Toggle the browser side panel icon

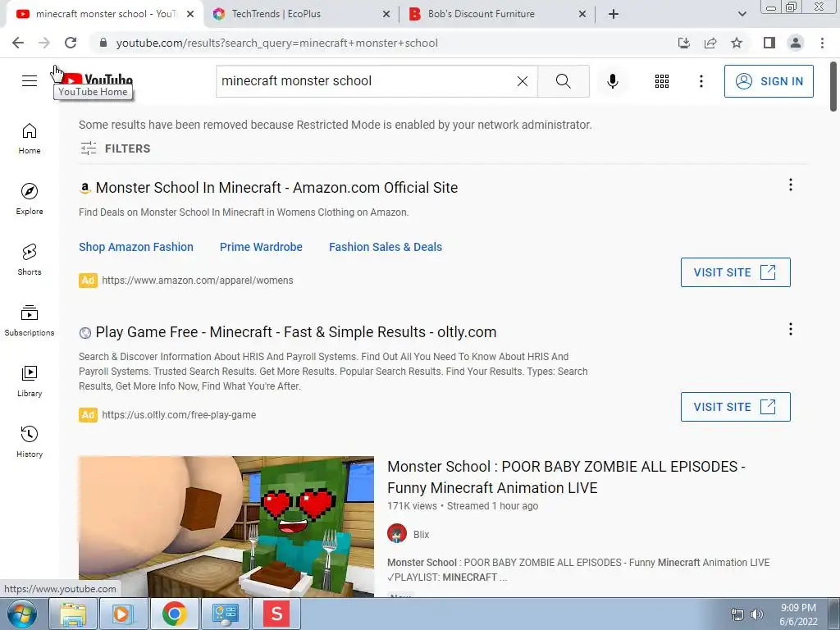[769, 43]
